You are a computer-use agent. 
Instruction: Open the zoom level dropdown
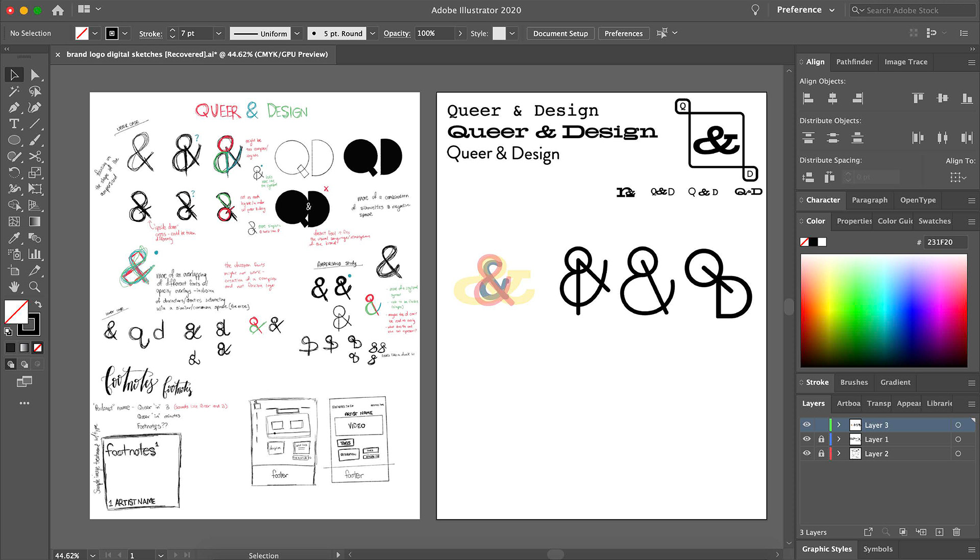[92, 555]
